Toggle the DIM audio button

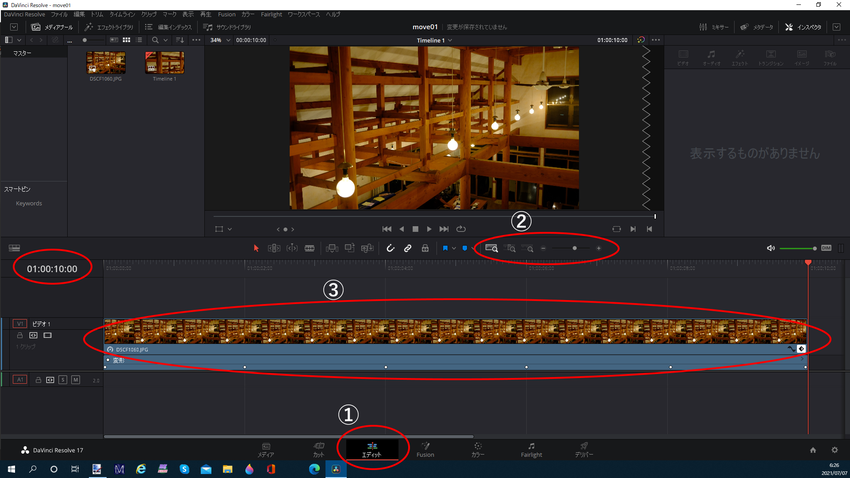(826, 248)
